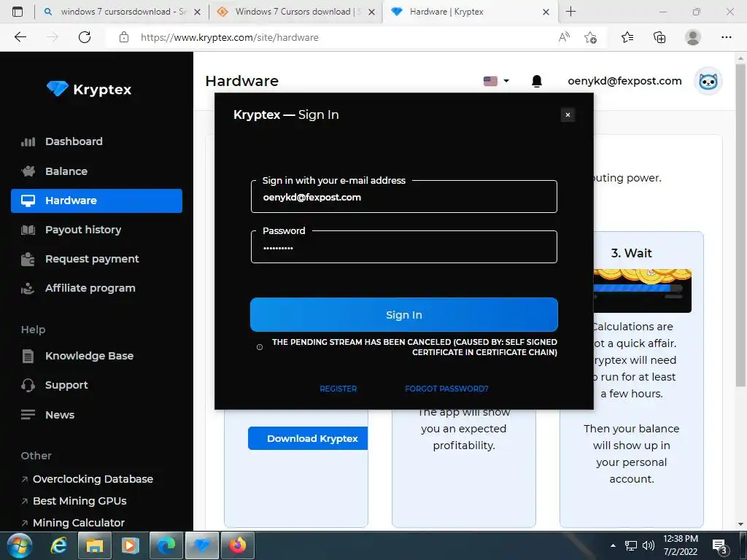Click the Dashboard bar chart icon
Image resolution: width=747 pixels, height=560 pixels.
click(x=28, y=141)
